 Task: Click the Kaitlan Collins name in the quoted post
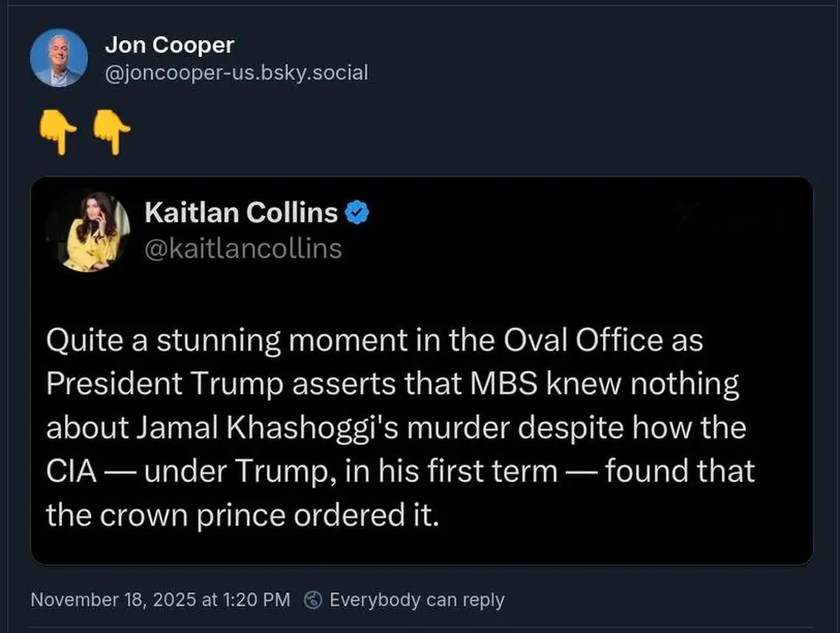click(x=241, y=212)
